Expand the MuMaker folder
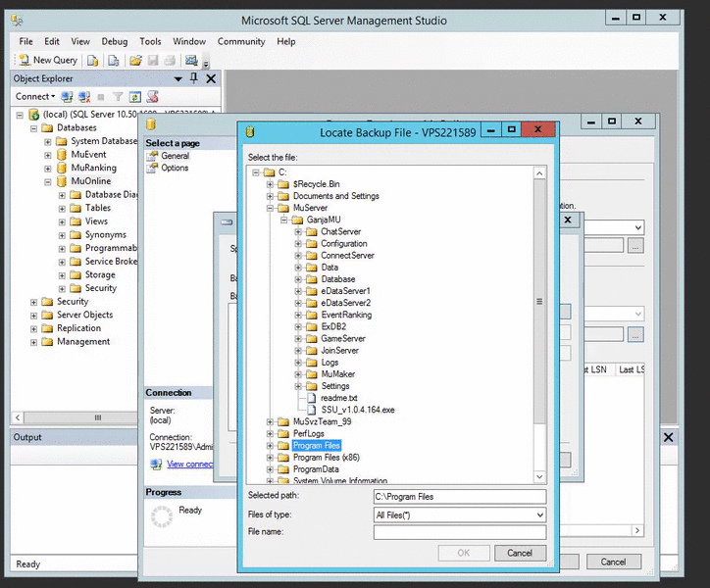The height and width of the screenshot is (588, 710). pos(298,374)
